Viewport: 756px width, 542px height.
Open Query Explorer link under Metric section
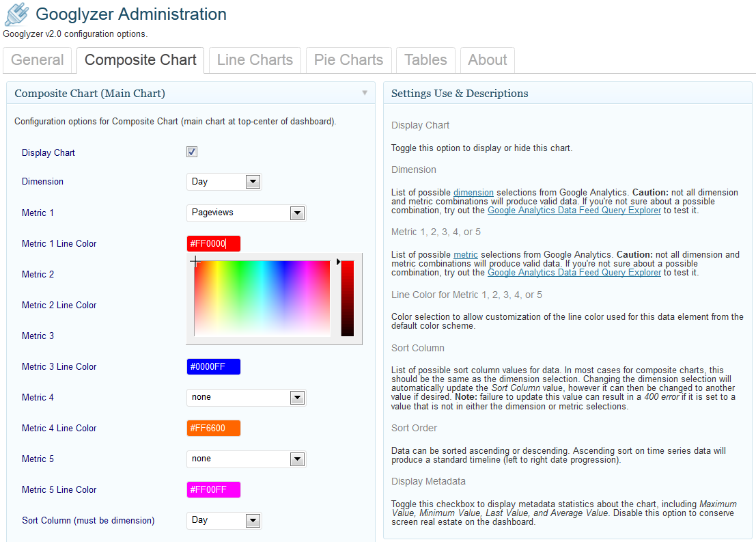[574, 273]
